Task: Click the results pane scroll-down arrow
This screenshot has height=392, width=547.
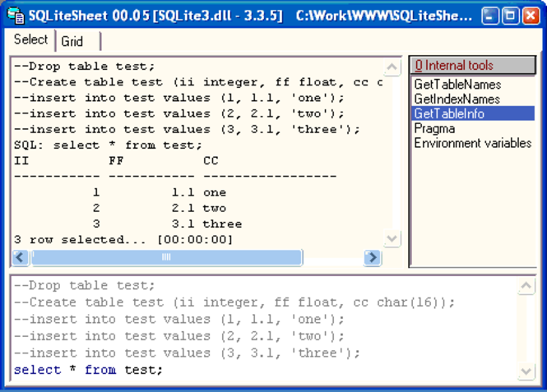Action: [x=392, y=238]
